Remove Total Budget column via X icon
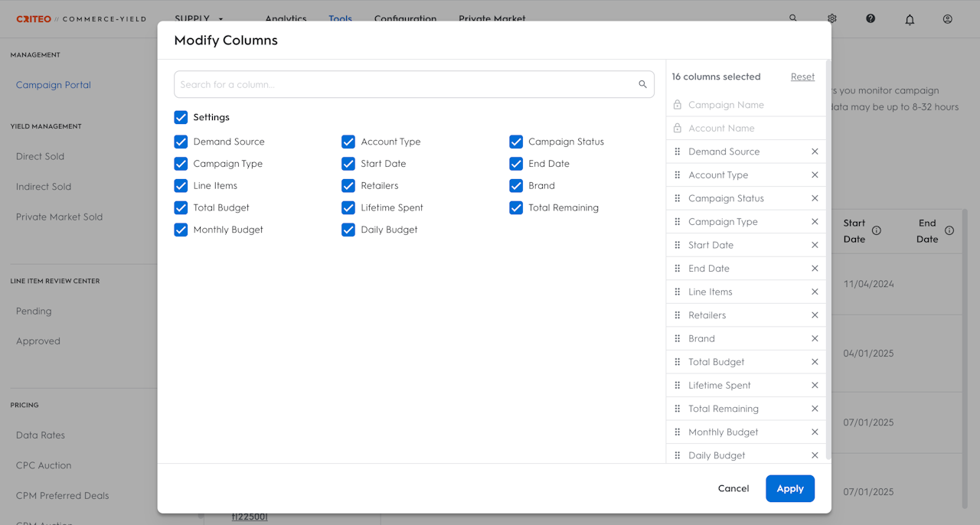 pyautogui.click(x=815, y=362)
